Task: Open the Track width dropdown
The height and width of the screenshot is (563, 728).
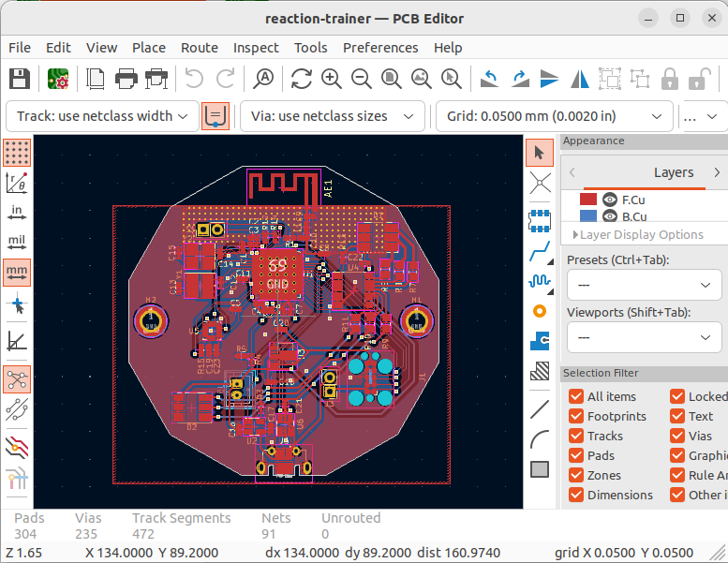Action: tap(102, 116)
